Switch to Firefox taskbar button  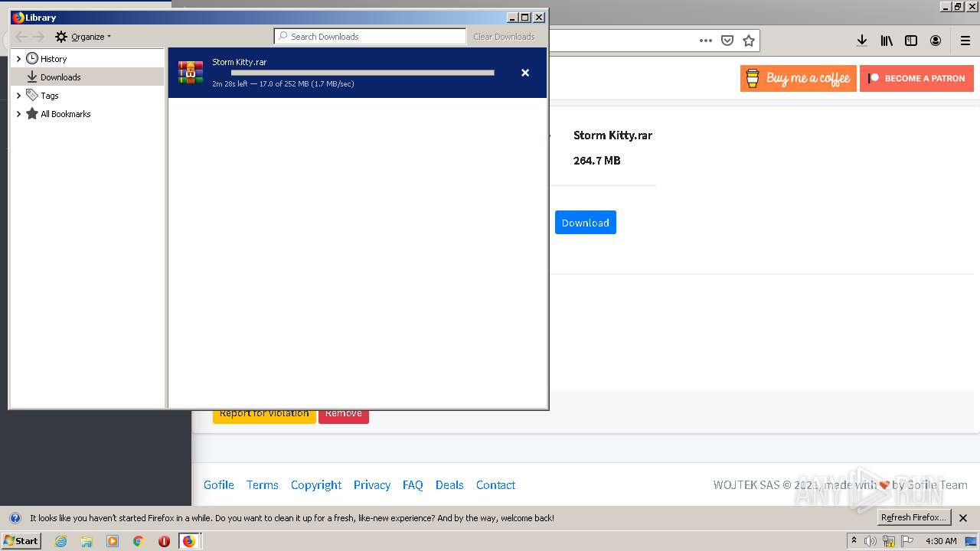click(x=189, y=541)
